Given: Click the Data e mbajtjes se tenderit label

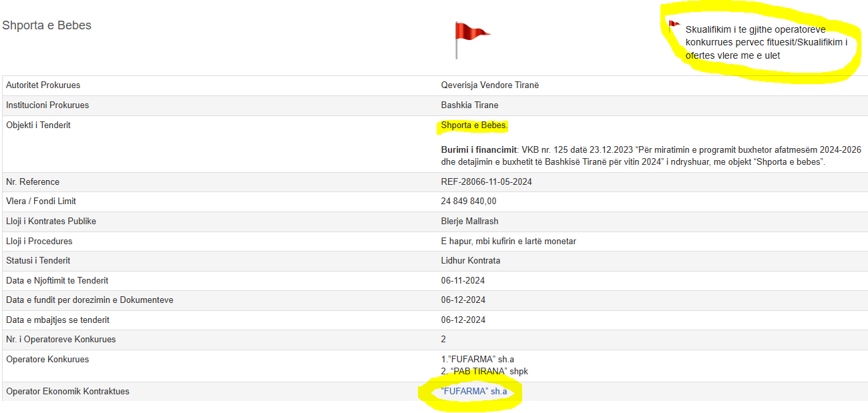Looking at the screenshot, I should click(57, 320).
